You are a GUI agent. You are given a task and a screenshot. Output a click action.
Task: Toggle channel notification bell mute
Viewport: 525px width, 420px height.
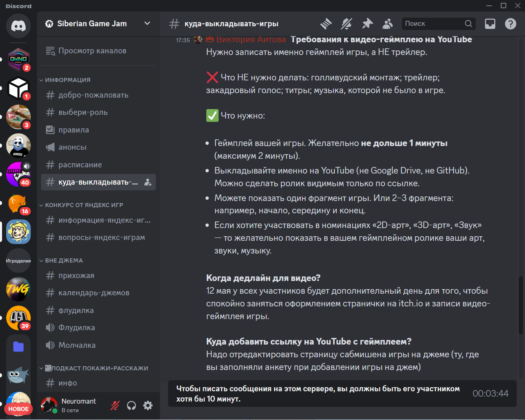pyautogui.click(x=347, y=24)
